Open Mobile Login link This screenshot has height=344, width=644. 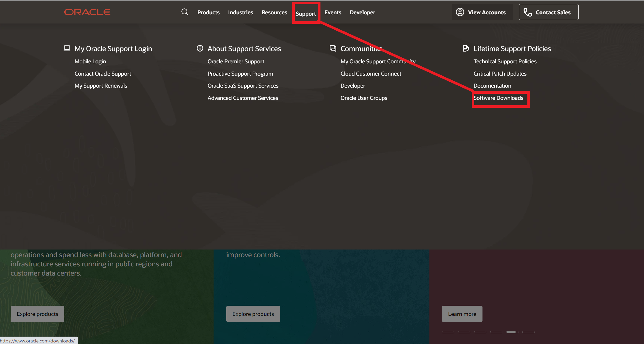click(x=90, y=61)
